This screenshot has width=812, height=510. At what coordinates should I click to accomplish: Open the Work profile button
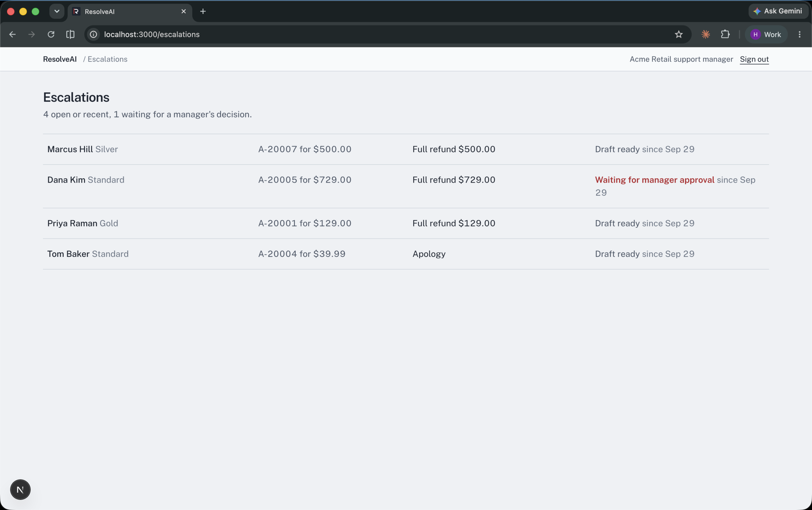[x=766, y=34]
